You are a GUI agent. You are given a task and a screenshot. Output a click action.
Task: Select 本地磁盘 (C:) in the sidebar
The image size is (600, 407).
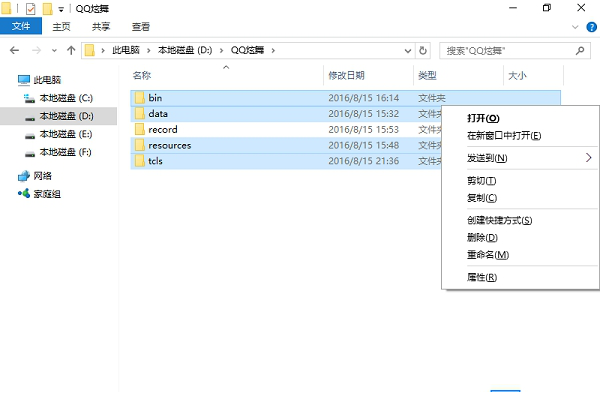[x=66, y=98]
